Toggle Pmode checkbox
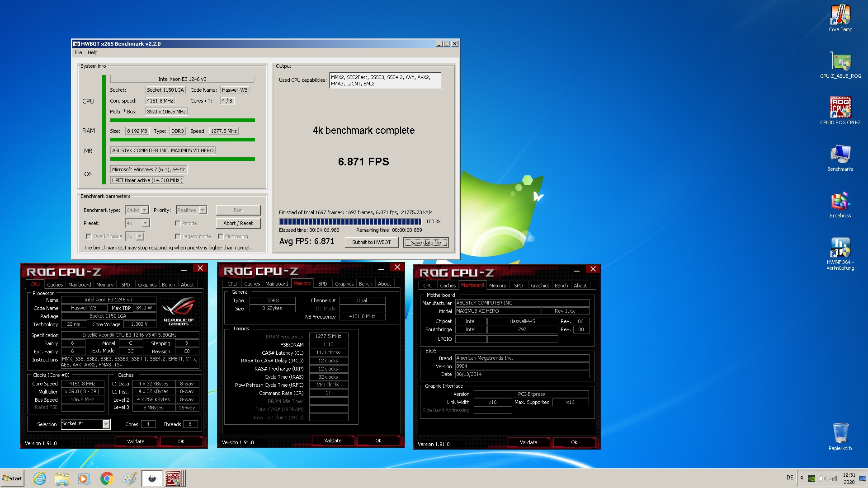The width and height of the screenshot is (868, 488). point(178,223)
